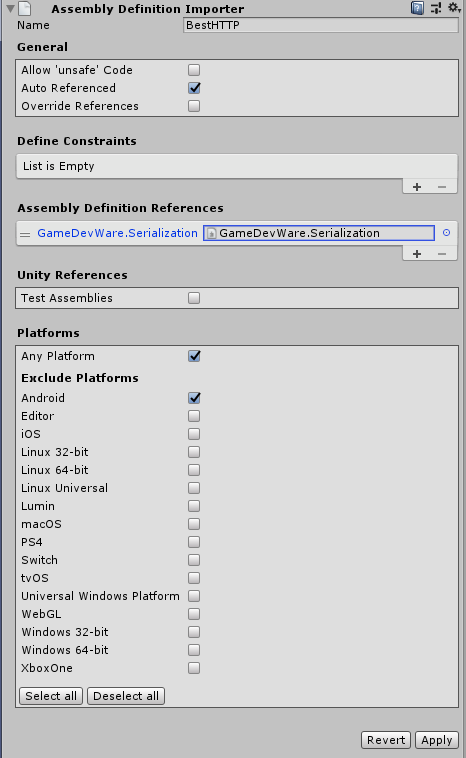This screenshot has width=466, height=758.
Task: Click the blue GameDevWare.Serialization label
Action: pos(117,233)
